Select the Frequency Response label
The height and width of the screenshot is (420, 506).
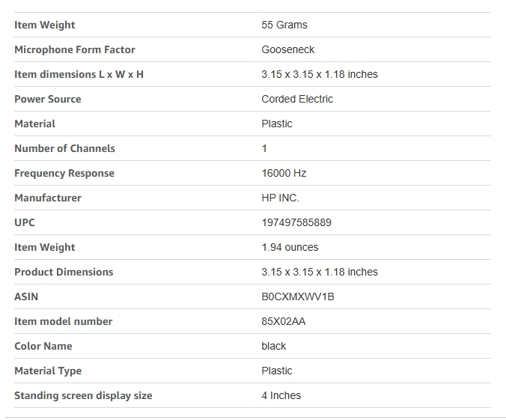click(64, 173)
